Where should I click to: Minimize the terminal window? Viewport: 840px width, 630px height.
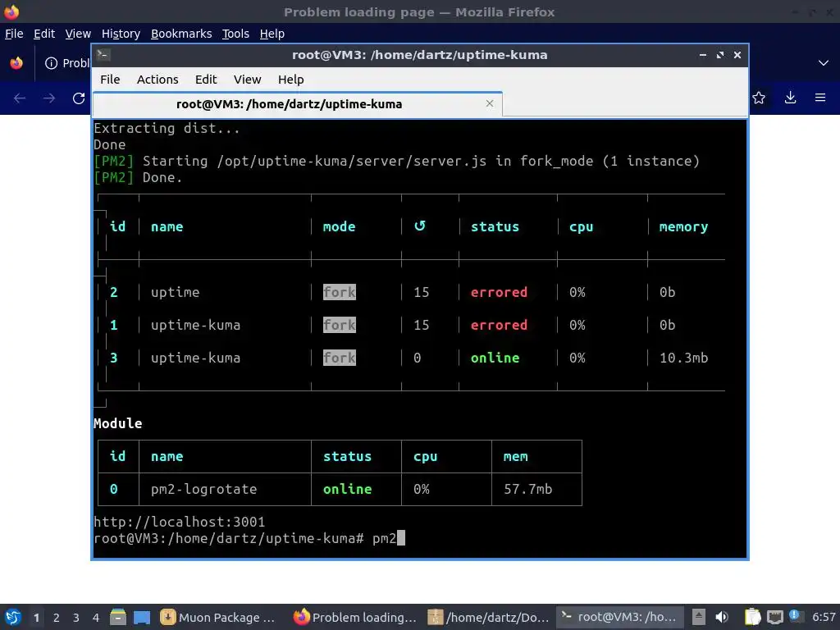coord(703,55)
